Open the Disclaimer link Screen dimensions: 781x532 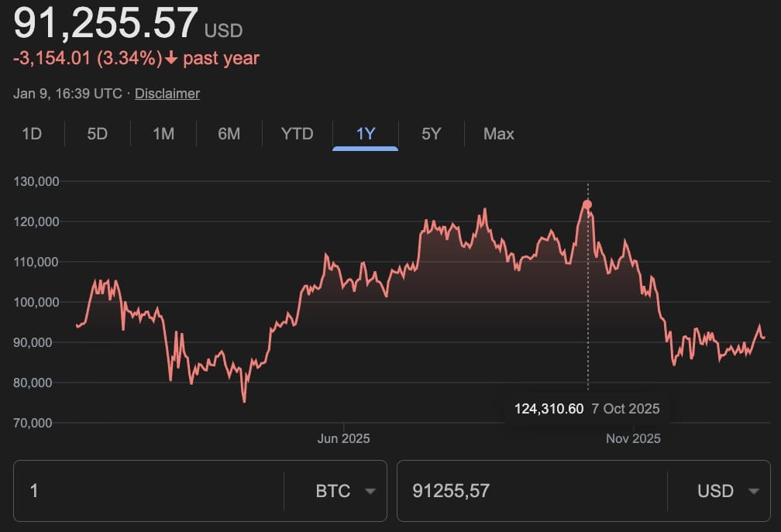click(x=167, y=93)
